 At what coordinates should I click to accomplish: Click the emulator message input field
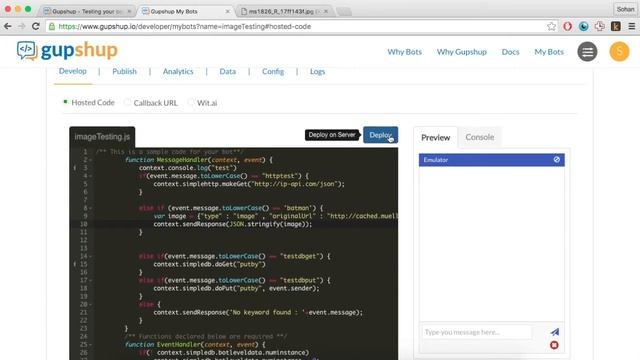477,332
